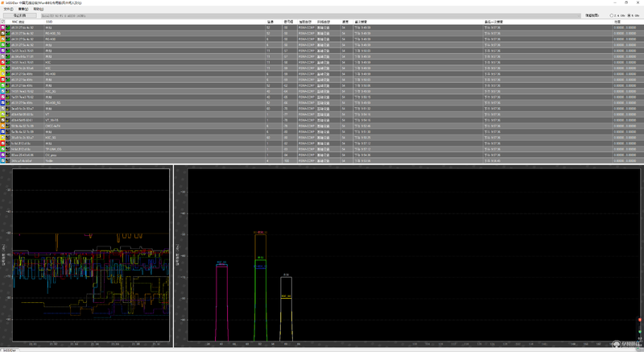
Task: Select the TP-LINK SSID cell
Action: pyautogui.click(x=53, y=149)
